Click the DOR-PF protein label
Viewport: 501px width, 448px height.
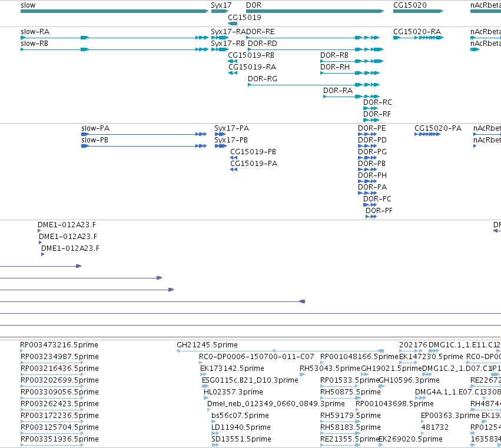[x=379, y=211]
